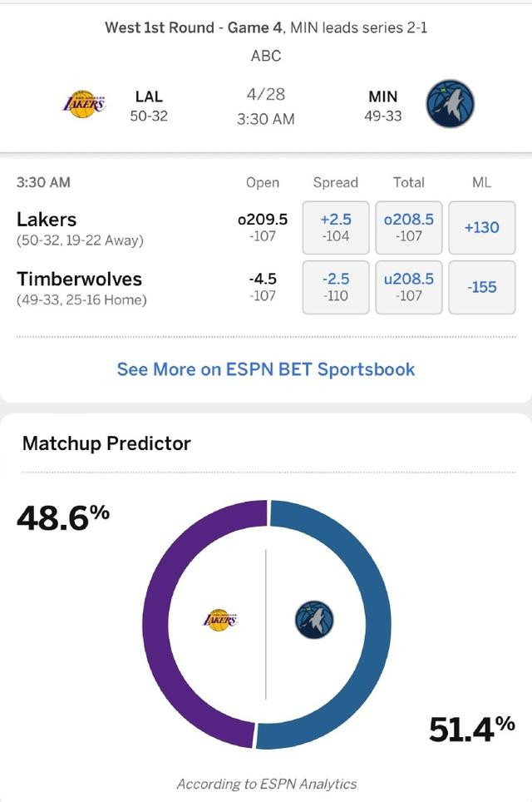
Task: Tap the Lakers logo inside the predictor donut
Action: click(219, 620)
